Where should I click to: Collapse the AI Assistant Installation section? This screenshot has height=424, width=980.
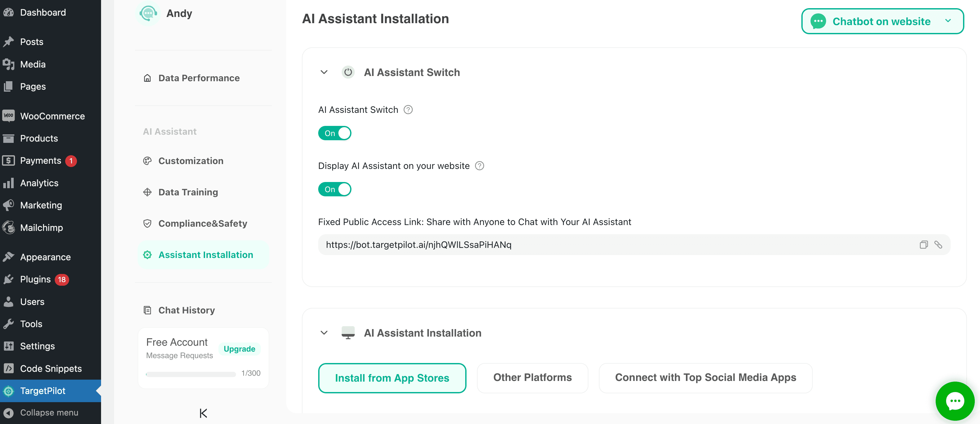point(324,333)
